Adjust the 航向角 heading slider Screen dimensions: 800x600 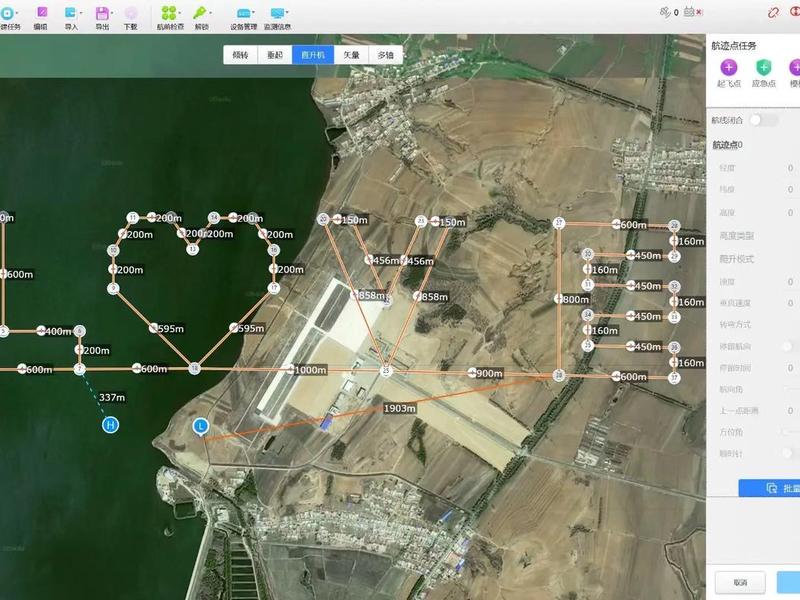[x=791, y=389]
